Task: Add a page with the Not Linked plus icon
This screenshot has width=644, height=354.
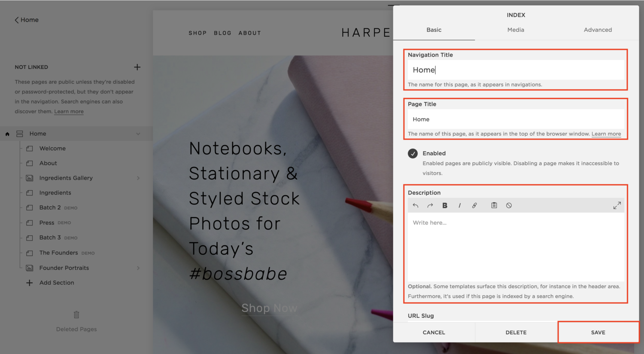Action: tap(137, 67)
